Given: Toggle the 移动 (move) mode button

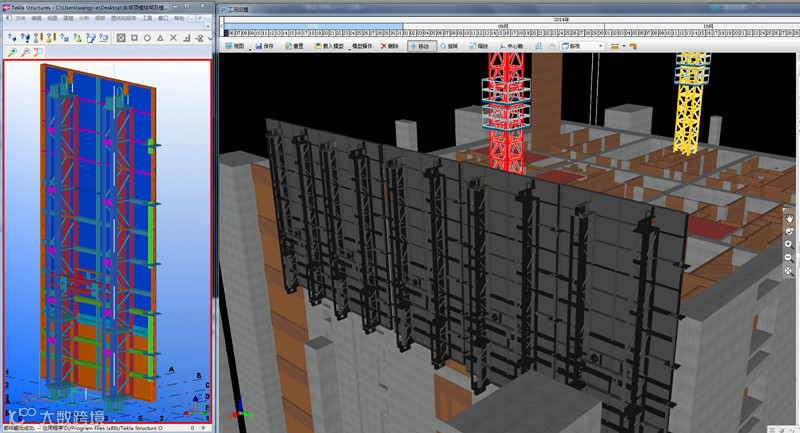Looking at the screenshot, I should [x=421, y=46].
